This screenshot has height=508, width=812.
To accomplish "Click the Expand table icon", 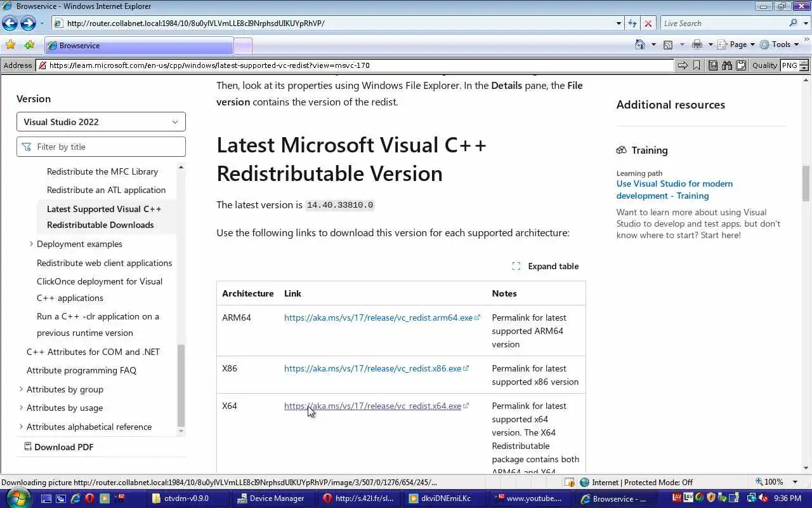I will point(516,266).
